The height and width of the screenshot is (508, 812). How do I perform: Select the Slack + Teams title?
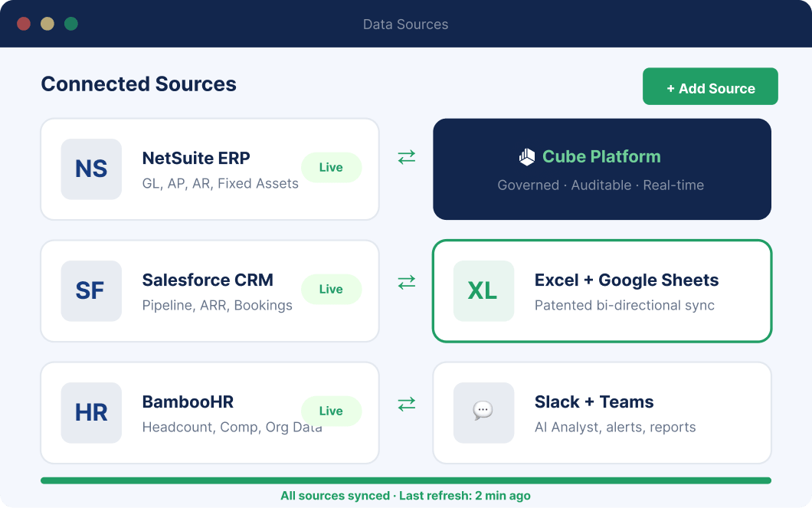point(594,401)
